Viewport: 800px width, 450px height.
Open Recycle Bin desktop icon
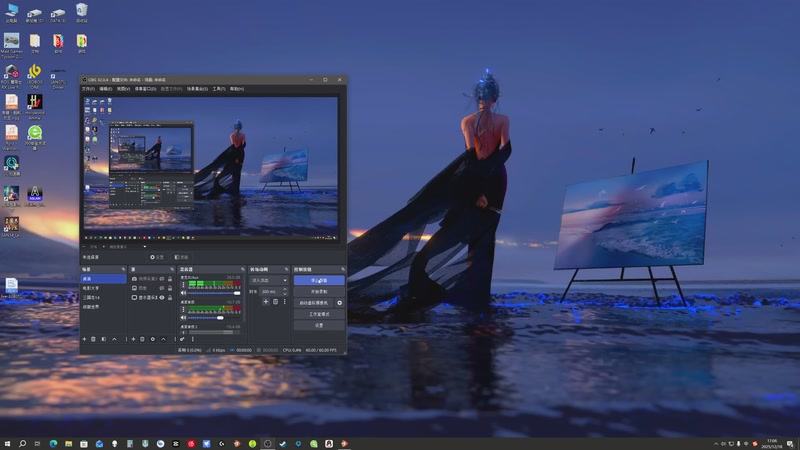(x=82, y=13)
